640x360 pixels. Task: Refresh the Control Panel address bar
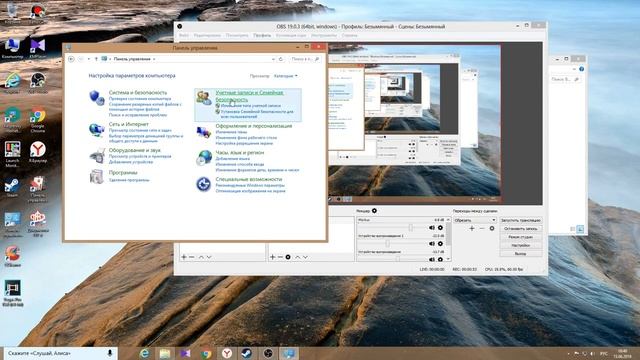pos(280,59)
